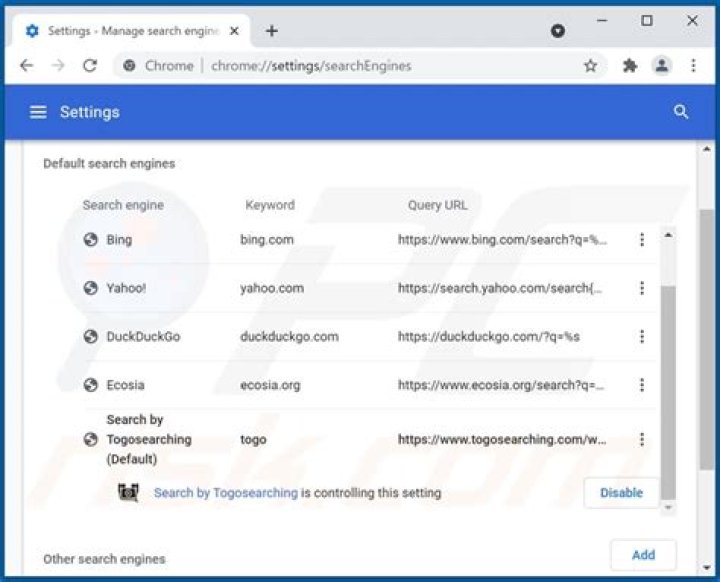720x582 pixels.
Task: Reload the settings page
Action: [x=90, y=66]
